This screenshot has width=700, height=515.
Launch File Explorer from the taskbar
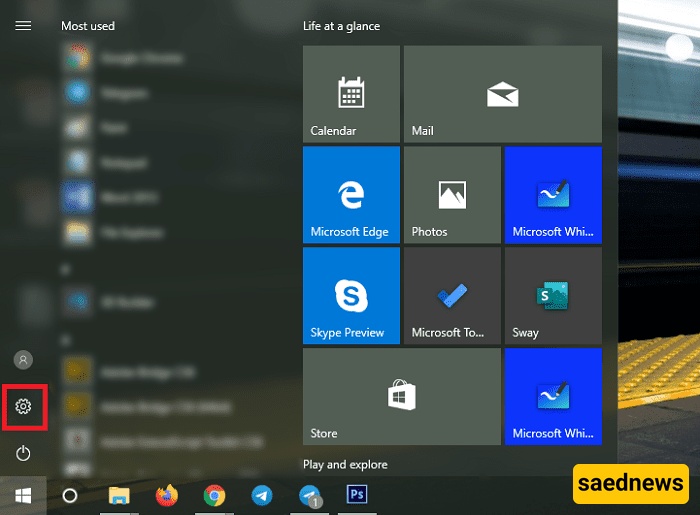[119, 495]
